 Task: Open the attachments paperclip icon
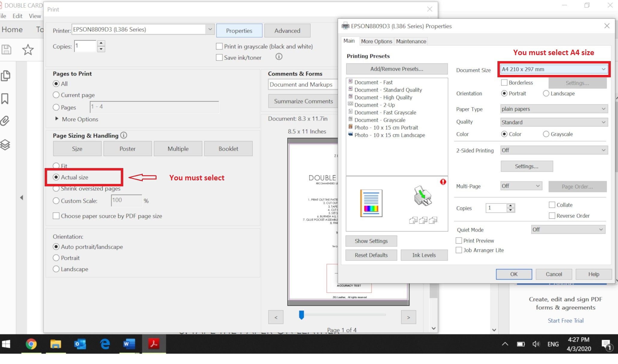(x=5, y=121)
